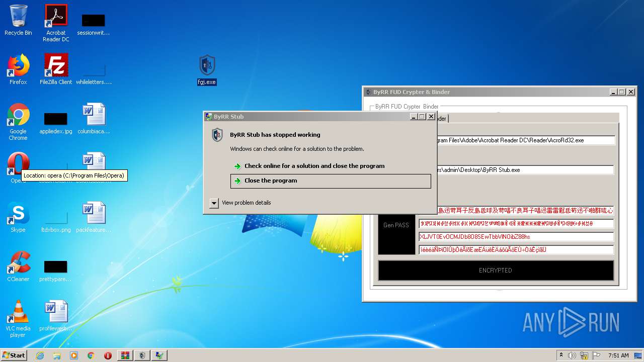Click the black ENCRYPTED button
The image size is (644, 362).
(496, 270)
